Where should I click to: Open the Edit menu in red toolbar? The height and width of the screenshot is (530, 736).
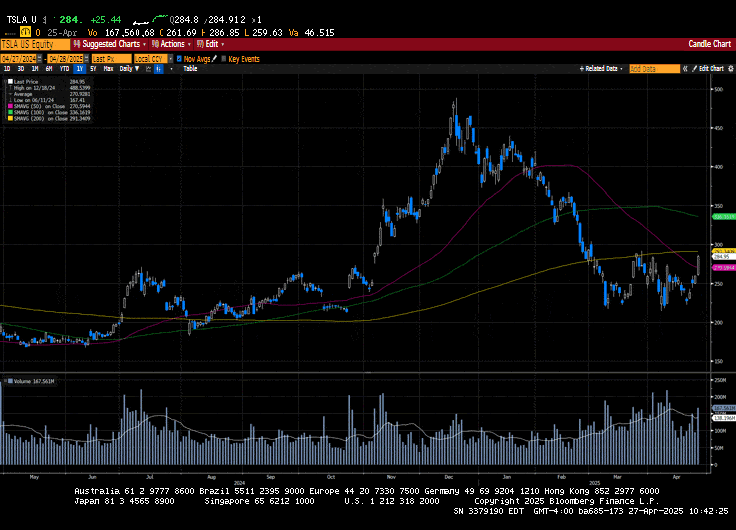tap(210, 44)
